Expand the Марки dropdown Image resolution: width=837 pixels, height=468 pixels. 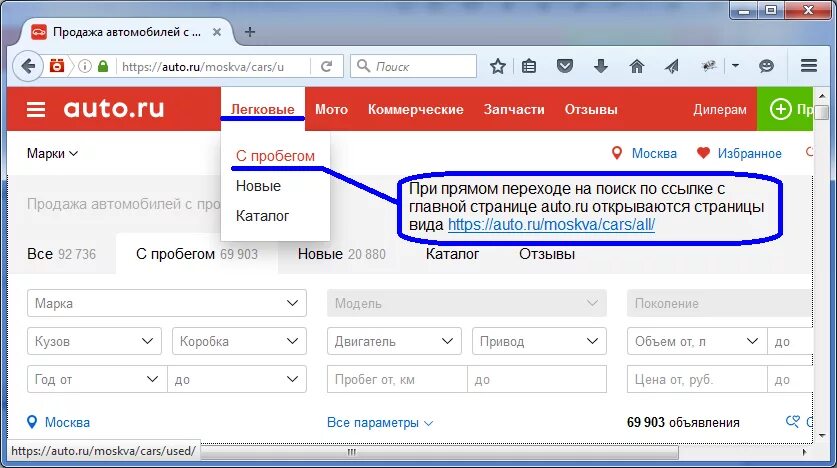coord(52,154)
